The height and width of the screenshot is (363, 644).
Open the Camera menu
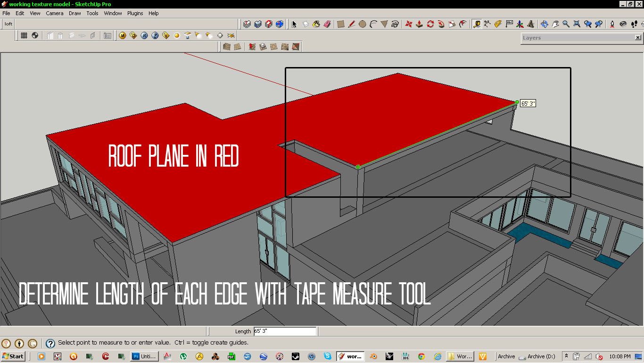click(x=54, y=13)
